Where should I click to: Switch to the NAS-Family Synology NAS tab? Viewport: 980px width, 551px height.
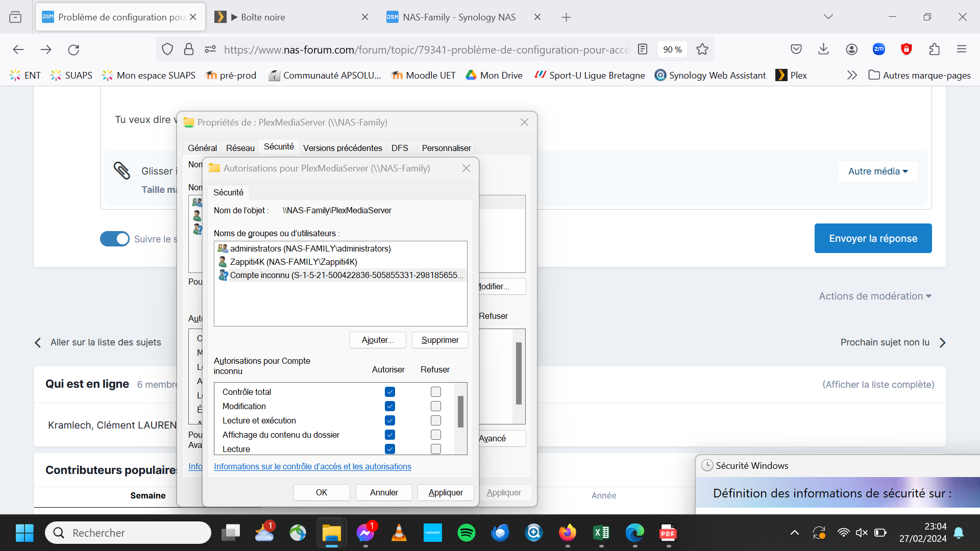(x=463, y=17)
